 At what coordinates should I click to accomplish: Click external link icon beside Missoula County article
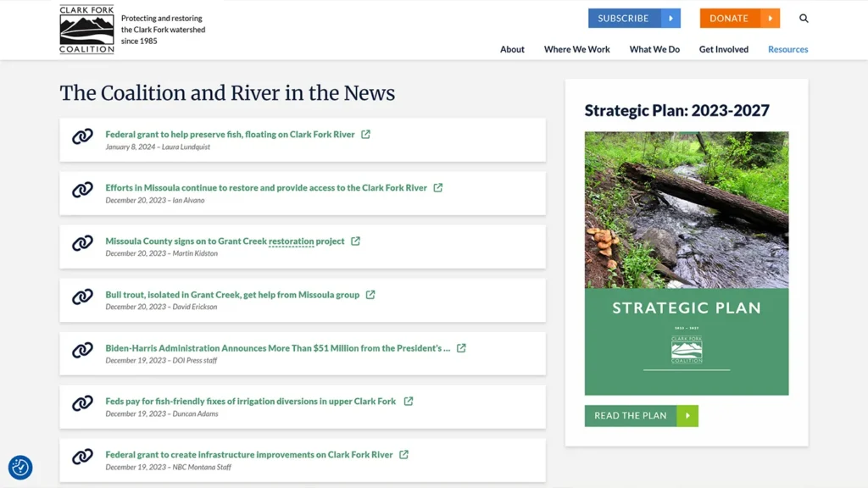(355, 241)
